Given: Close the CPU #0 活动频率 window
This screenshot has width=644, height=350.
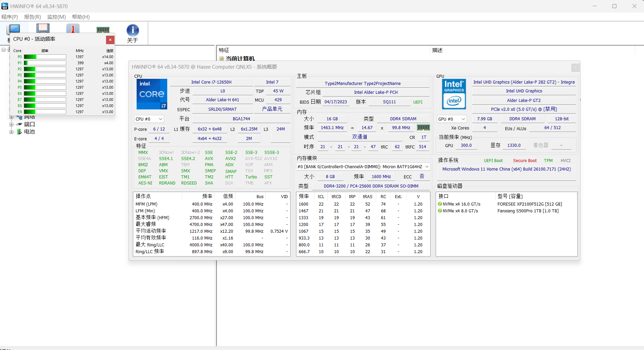Looking at the screenshot, I should point(110,40).
